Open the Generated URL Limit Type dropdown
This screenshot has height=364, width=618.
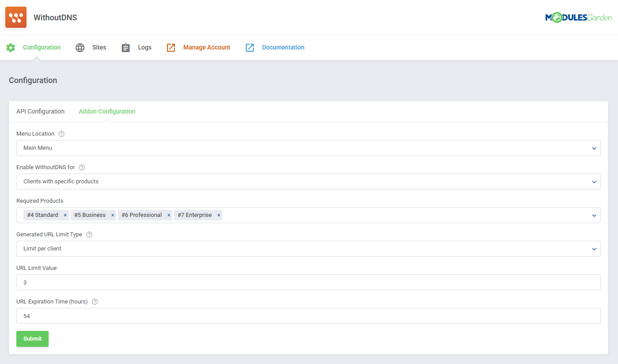pyautogui.click(x=594, y=248)
